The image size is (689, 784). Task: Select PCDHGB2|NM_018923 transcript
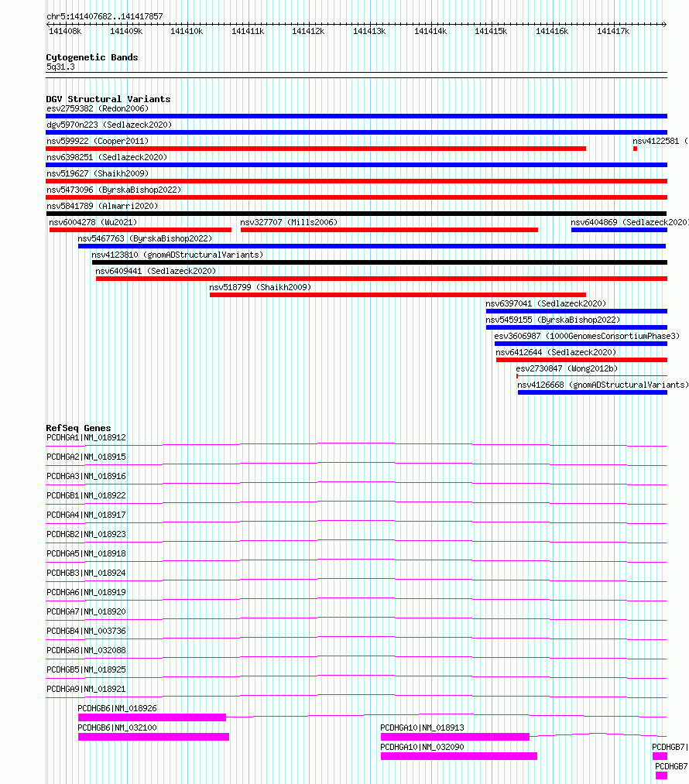click(x=86, y=534)
